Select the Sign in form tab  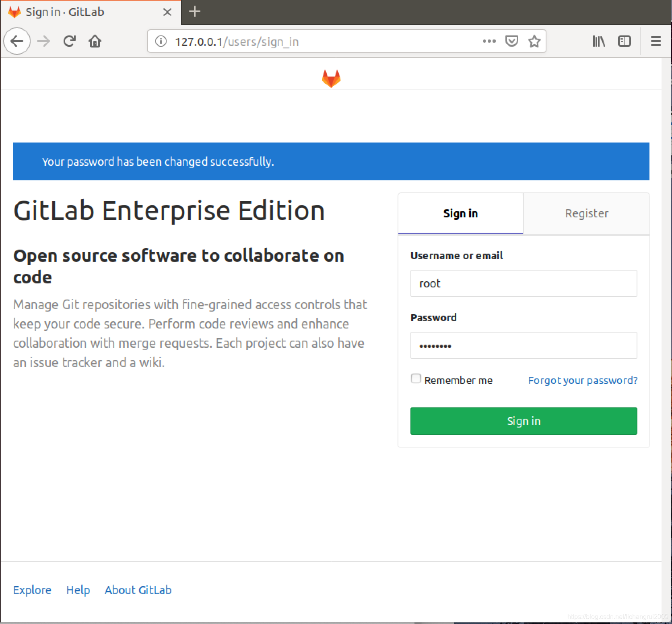coord(461,213)
